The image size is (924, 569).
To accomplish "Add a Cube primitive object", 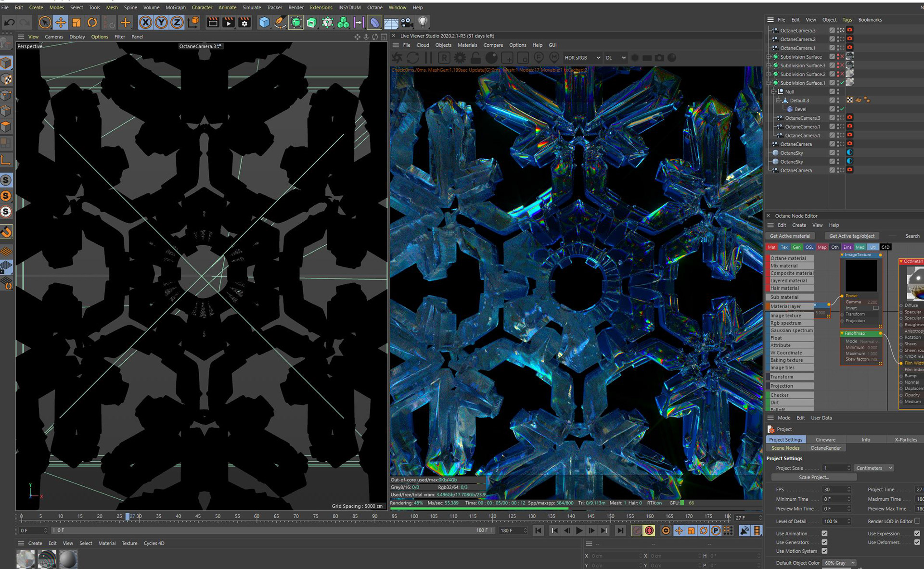I will point(264,22).
